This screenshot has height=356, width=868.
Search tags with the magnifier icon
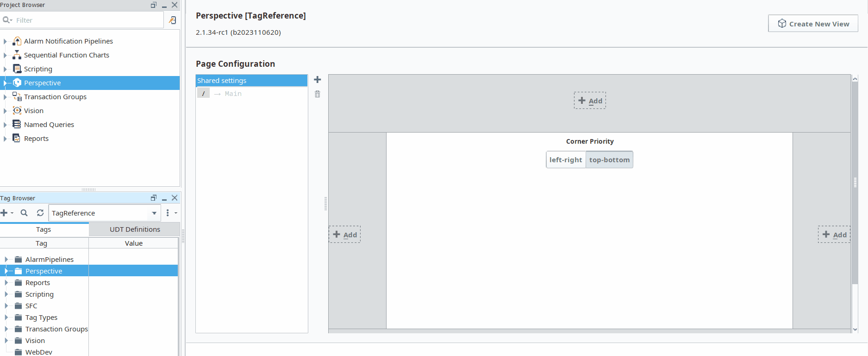coord(24,213)
